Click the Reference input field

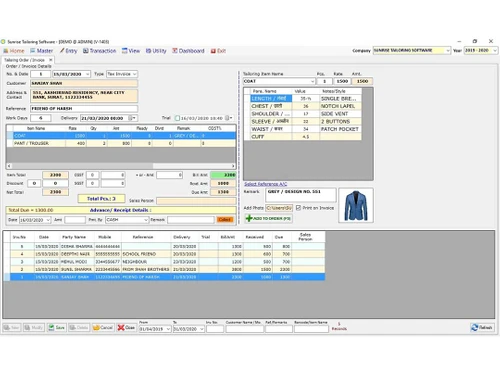84,109
